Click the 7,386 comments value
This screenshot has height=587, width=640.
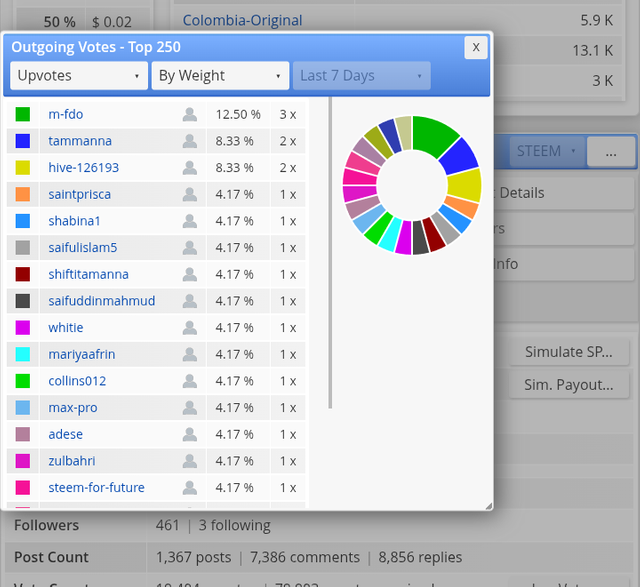click(x=305, y=557)
